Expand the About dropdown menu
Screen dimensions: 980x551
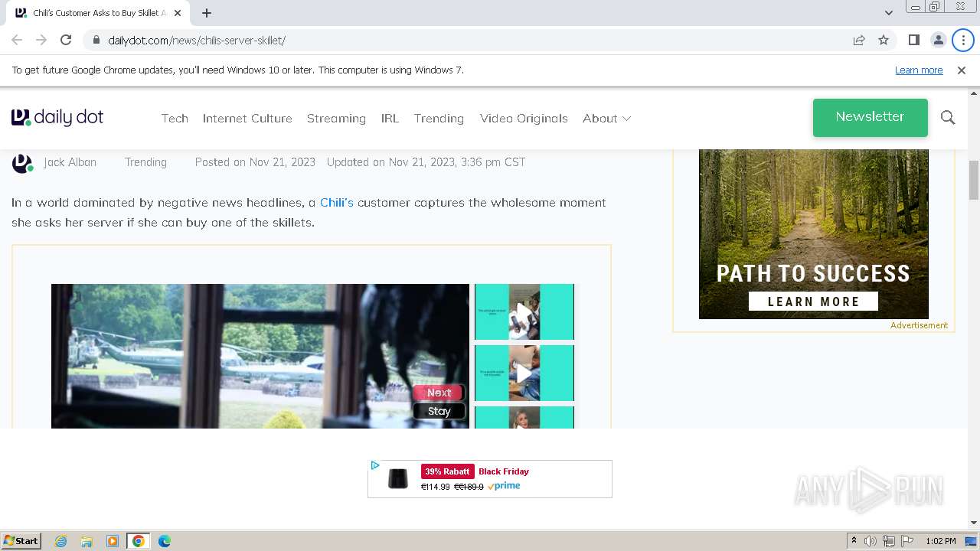point(606,118)
